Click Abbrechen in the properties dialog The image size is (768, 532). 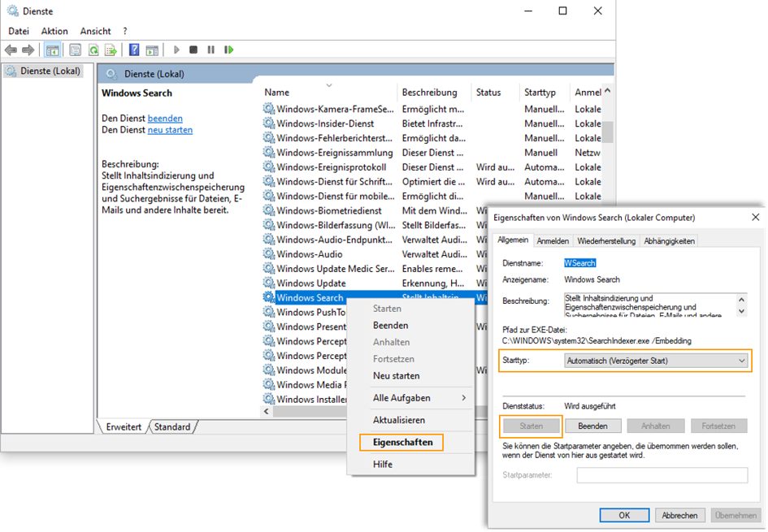tap(679, 516)
